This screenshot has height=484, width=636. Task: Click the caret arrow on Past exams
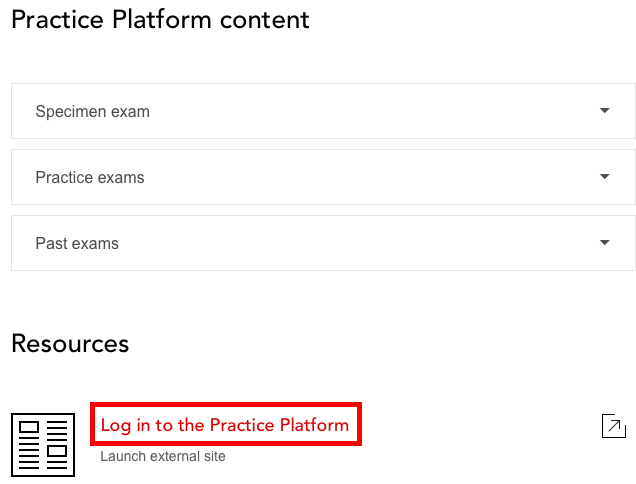click(604, 243)
